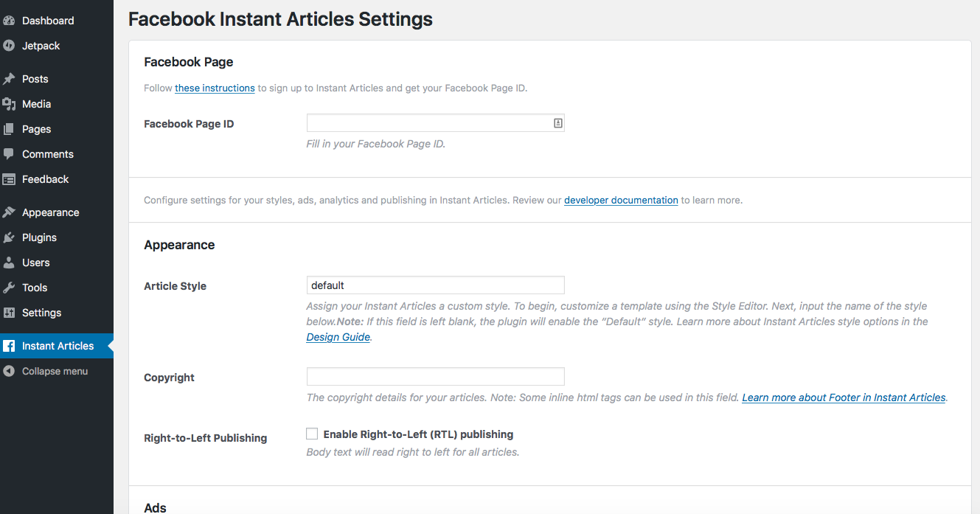
Task: Open the developer documentation link
Action: pyautogui.click(x=620, y=200)
